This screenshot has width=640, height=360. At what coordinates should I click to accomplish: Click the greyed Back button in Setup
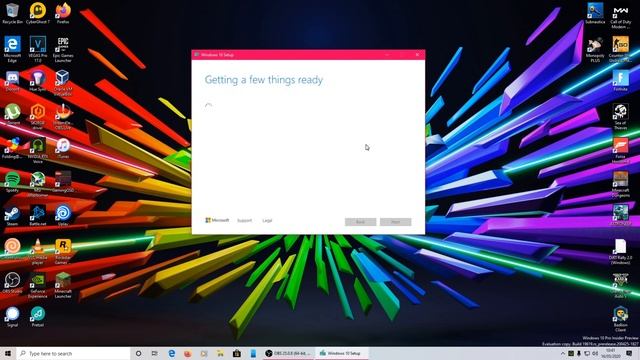click(x=360, y=222)
